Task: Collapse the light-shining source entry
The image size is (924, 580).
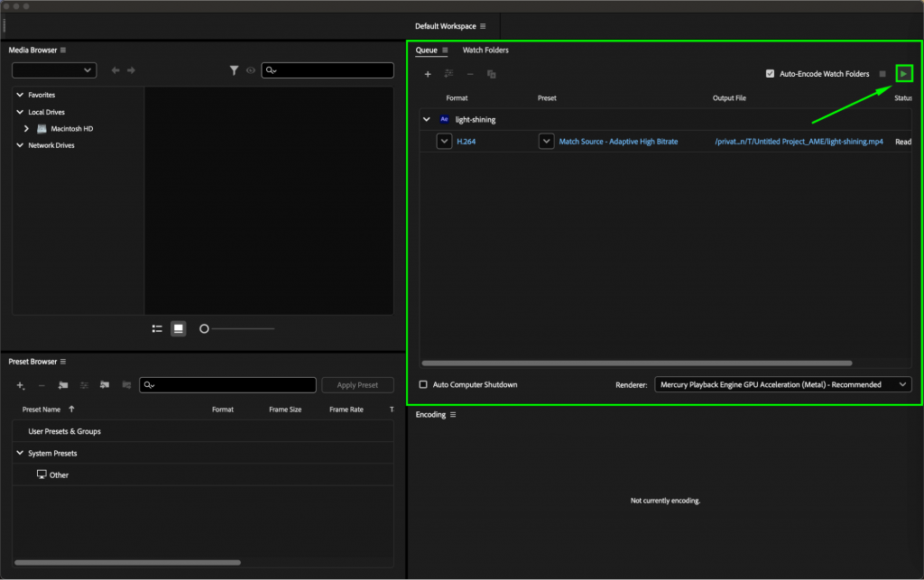Action: 425,119
